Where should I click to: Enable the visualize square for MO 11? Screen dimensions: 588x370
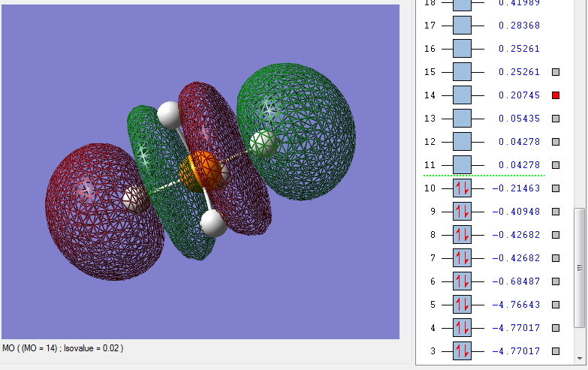556,165
